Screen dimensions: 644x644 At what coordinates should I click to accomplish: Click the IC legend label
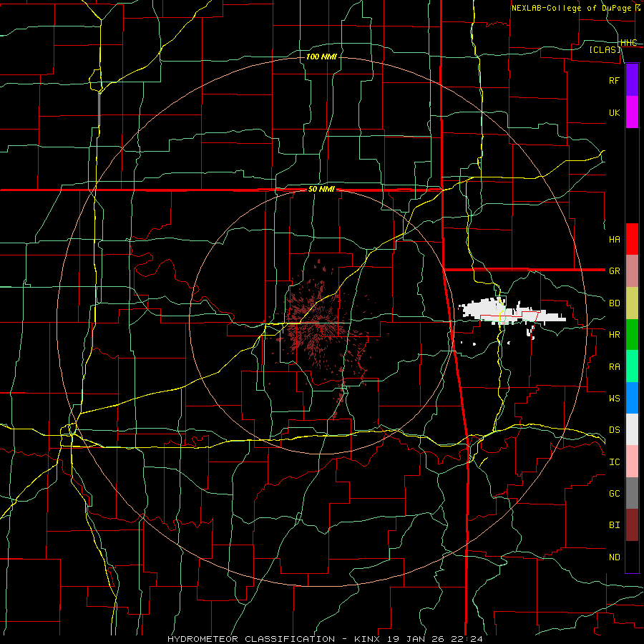pos(615,462)
